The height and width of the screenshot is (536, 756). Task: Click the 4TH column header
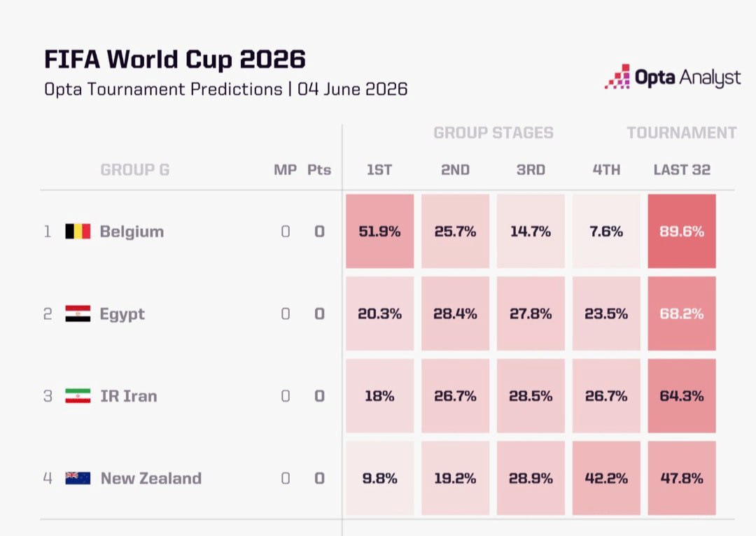(x=606, y=169)
